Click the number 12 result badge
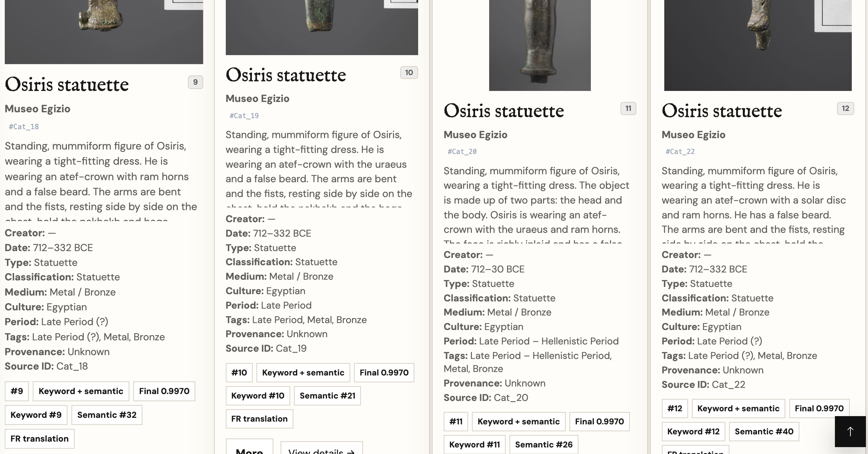868x454 pixels. coord(845,109)
